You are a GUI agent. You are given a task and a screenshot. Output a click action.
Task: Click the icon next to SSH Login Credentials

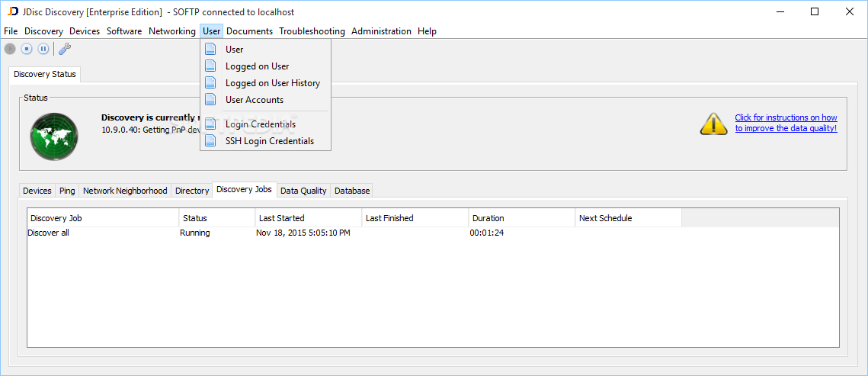210,140
